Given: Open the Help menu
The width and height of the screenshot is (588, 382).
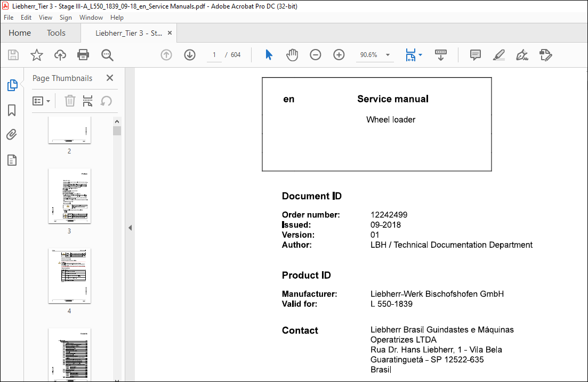Looking at the screenshot, I should pyautogui.click(x=117, y=17).
